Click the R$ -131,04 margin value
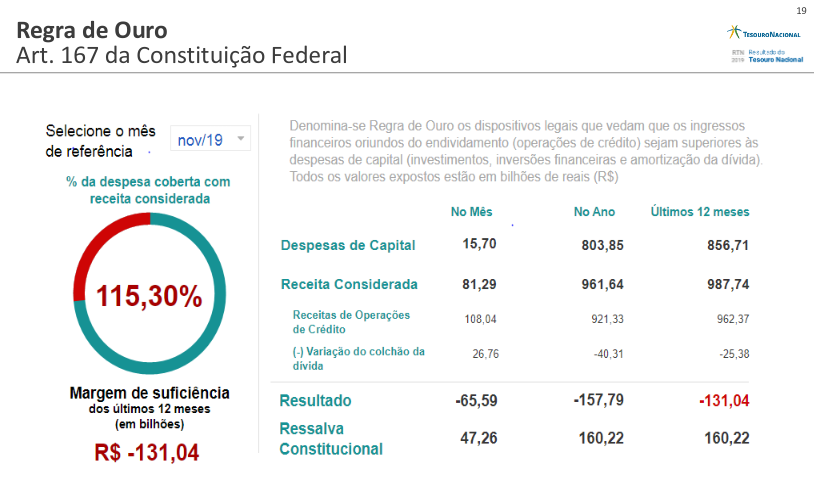 (147, 453)
